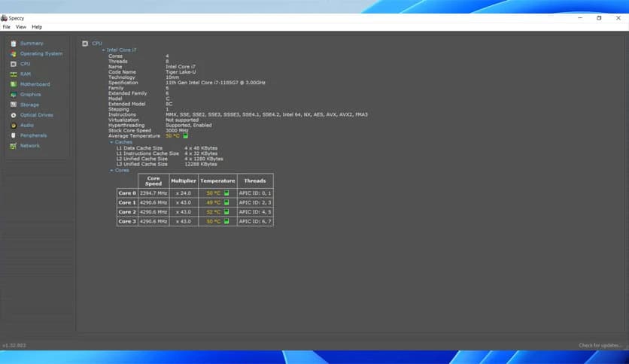Select the Motherboard icon in sidebar
This screenshot has height=364, width=629.
14,84
